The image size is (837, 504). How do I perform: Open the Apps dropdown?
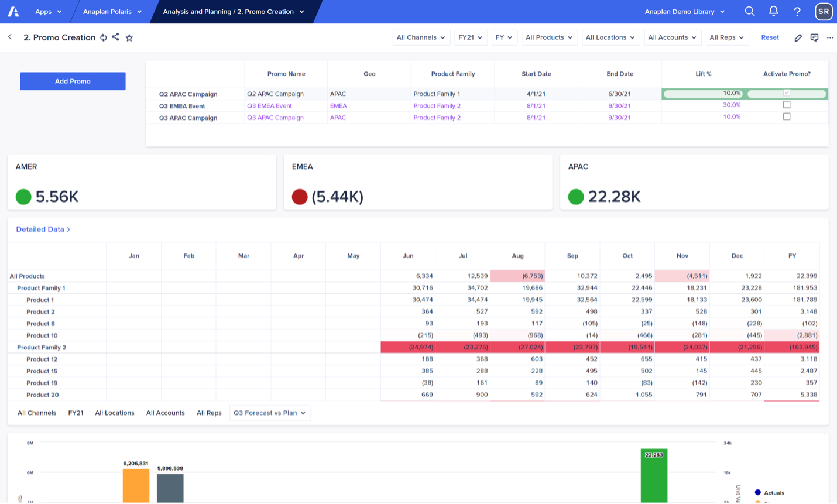(48, 12)
